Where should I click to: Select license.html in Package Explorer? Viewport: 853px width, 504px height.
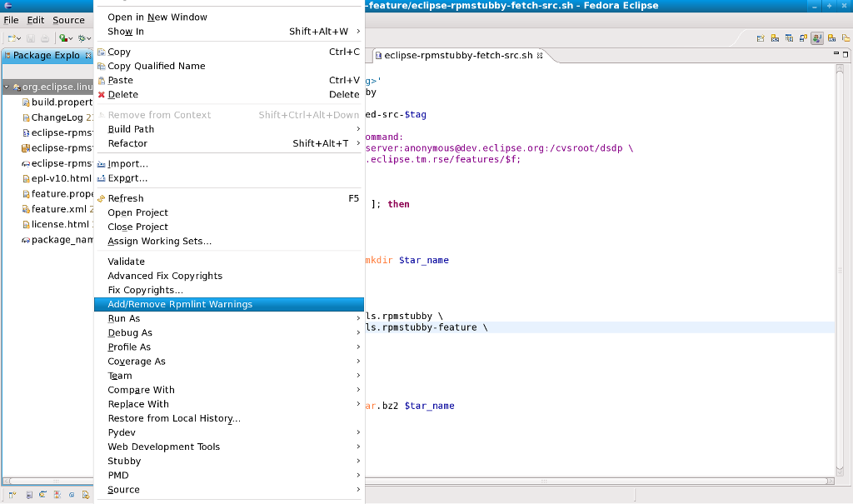pos(57,224)
